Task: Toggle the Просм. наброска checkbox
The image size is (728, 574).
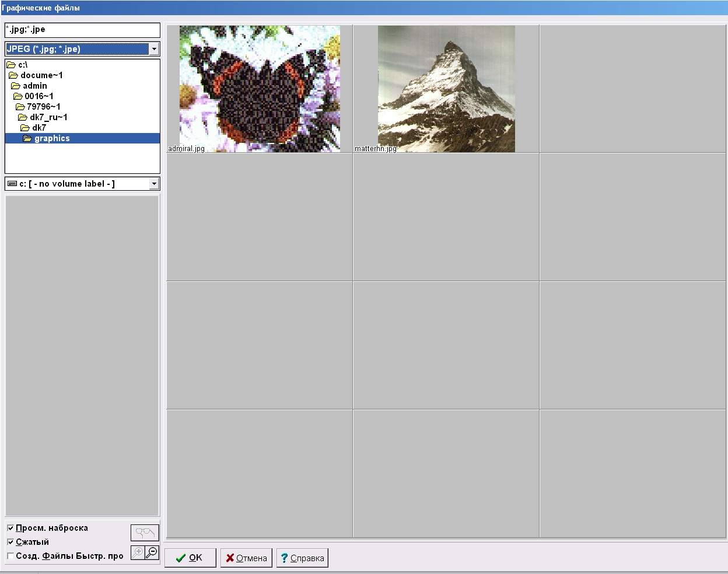Action: pyautogui.click(x=10, y=528)
